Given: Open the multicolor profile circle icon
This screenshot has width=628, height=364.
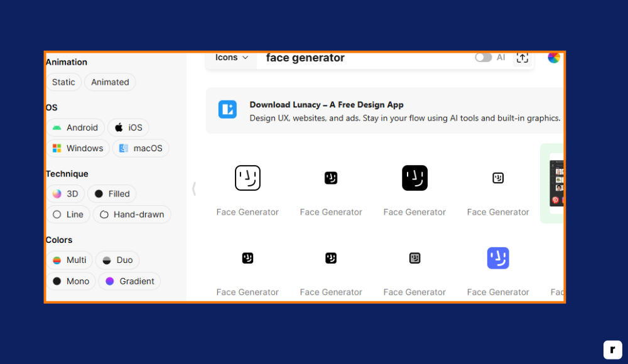Looking at the screenshot, I should pyautogui.click(x=554, y=58).
